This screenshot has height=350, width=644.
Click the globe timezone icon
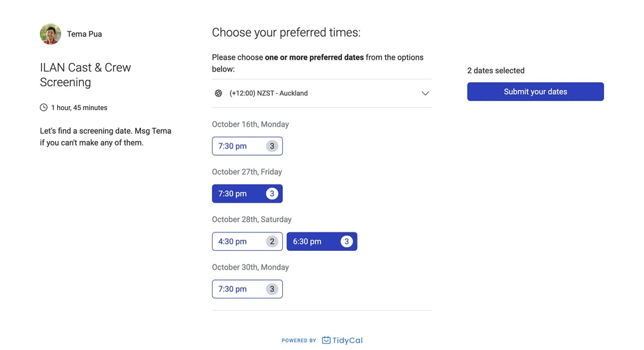coord(218,93)
